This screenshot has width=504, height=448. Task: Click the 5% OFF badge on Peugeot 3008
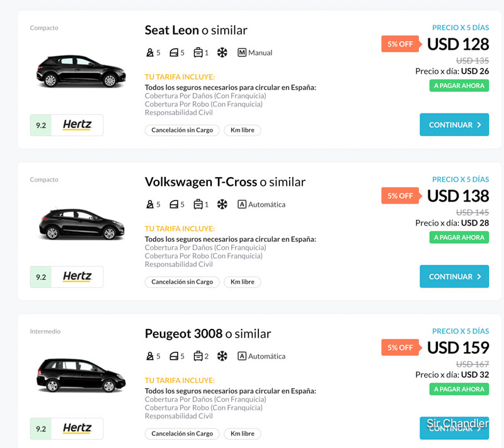point(400,348)
